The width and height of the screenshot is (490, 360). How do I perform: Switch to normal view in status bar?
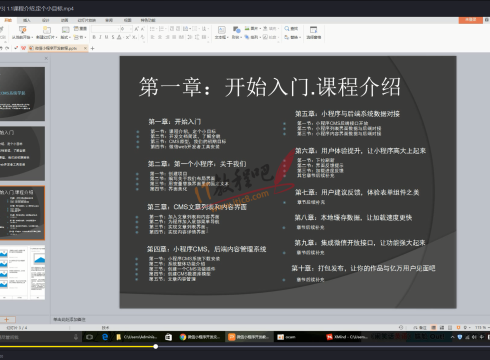point(434,328)
